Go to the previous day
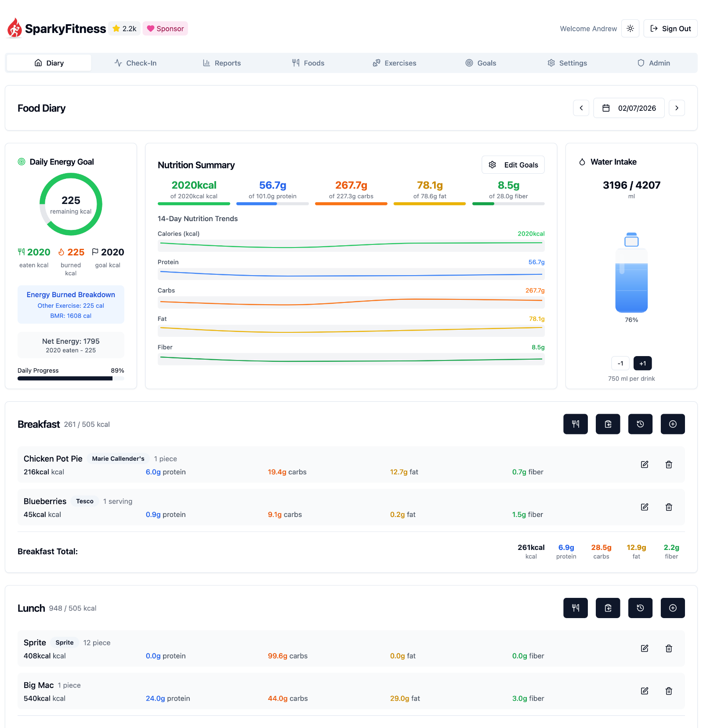 tap(581, 108)
